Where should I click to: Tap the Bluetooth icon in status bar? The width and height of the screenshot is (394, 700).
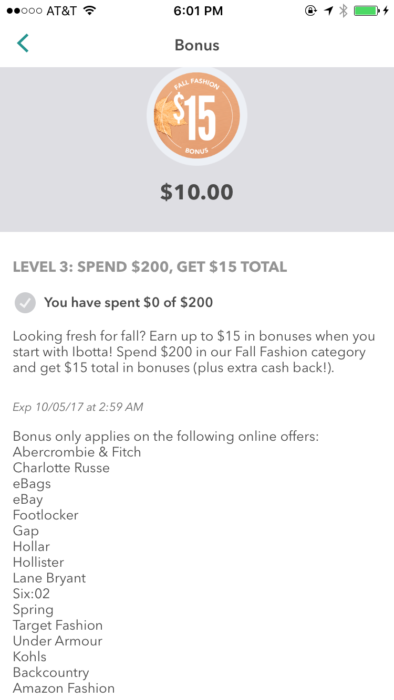click(343, 11)
